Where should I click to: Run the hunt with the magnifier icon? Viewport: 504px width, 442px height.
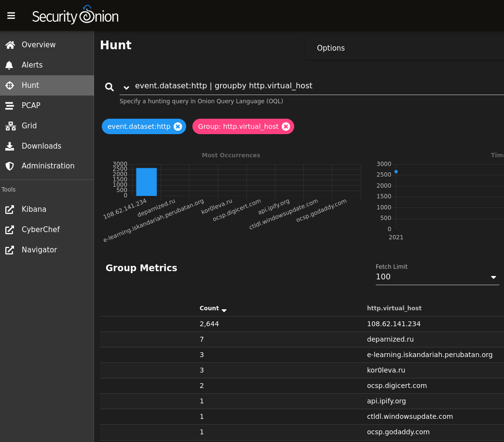(x=109, y=87)
